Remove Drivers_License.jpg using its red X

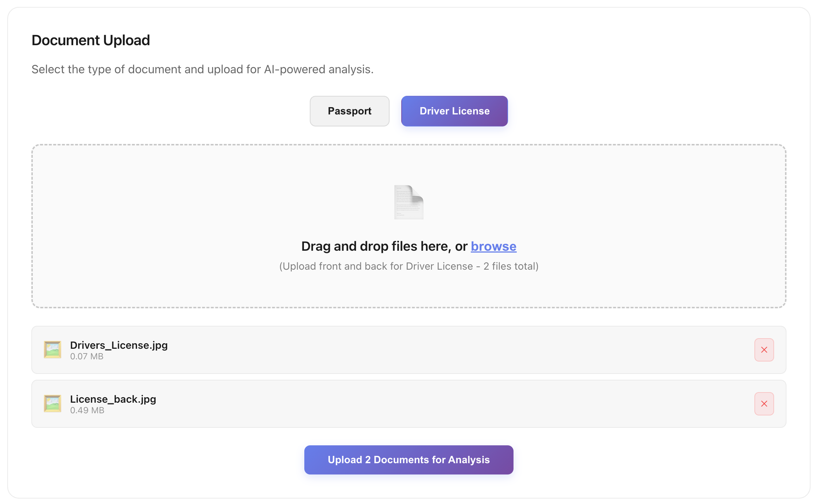pyautogui.click(x=764, y=350)
